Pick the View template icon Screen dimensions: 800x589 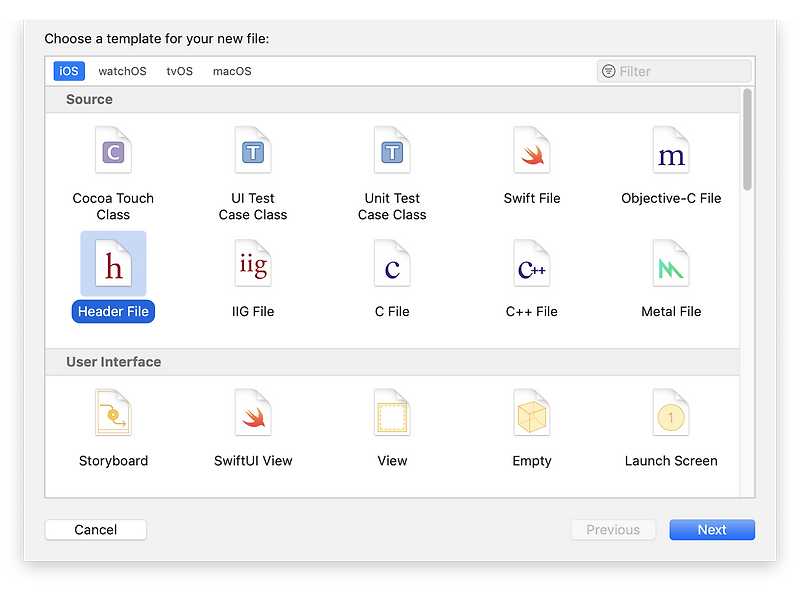pyautogui.click(x=392, y=413)
